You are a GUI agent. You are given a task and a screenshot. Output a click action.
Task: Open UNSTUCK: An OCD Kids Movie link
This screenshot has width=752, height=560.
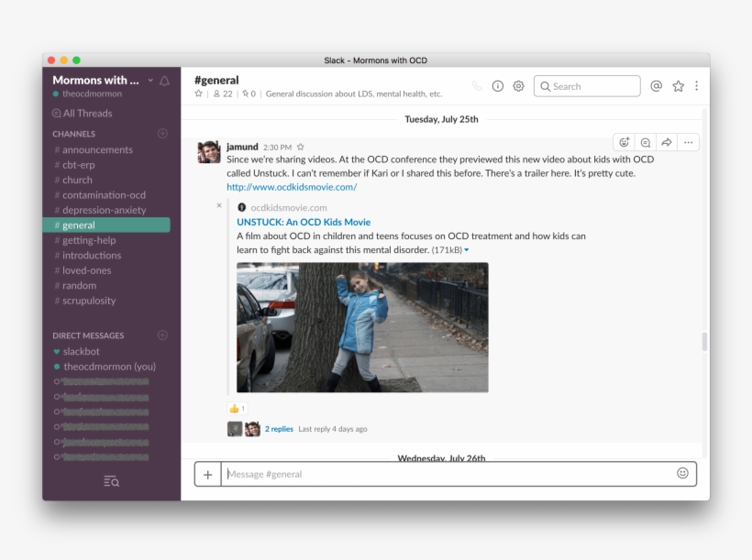click(x=304, y=222)
